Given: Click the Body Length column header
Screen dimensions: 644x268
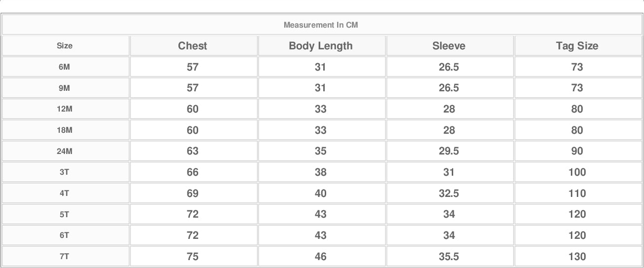Looking at the screenshot, I should 321,46.
